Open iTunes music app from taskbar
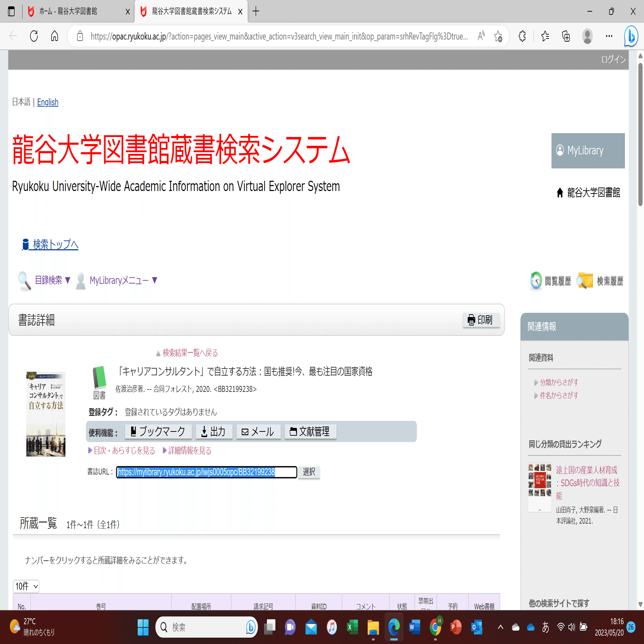 coord(332,627)
